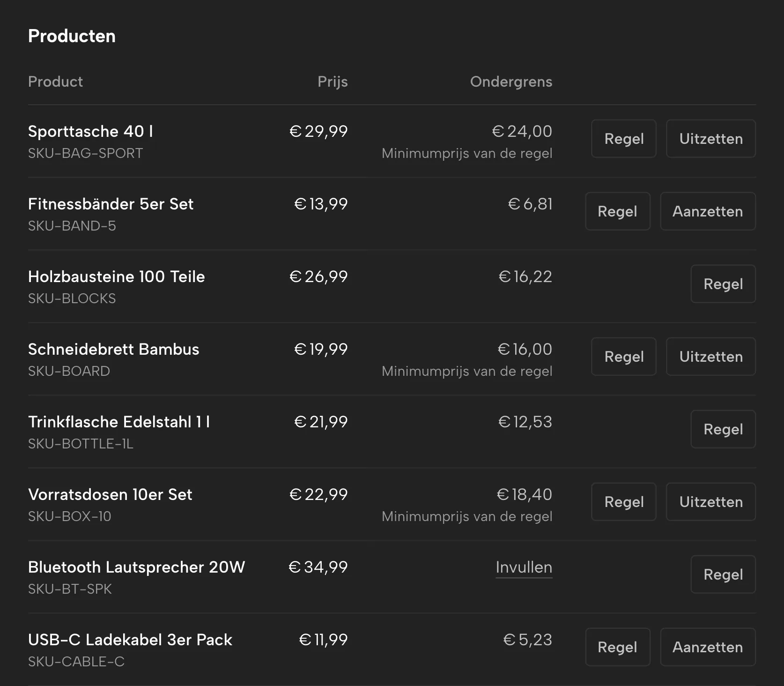Click Uitzetten for Sporttasche 40 l
Screen dimensions: 784x686
pyautogui.click(x=710, y=139)
